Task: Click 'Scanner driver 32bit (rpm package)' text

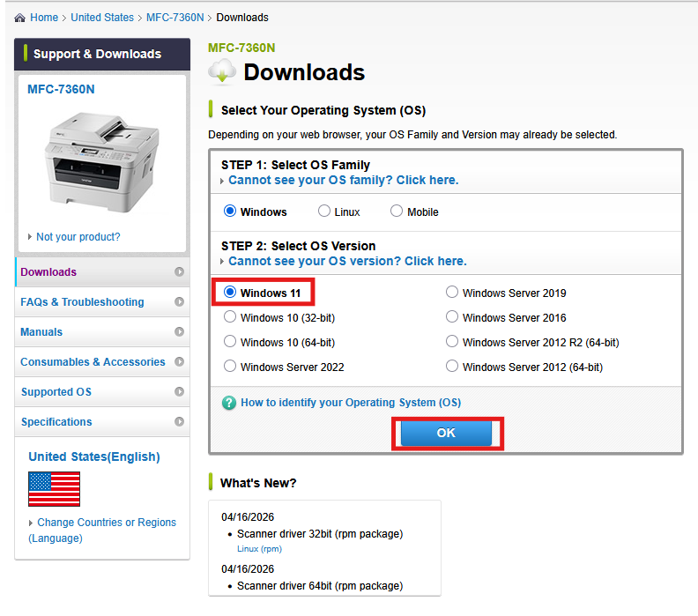Action: [320, 534]
